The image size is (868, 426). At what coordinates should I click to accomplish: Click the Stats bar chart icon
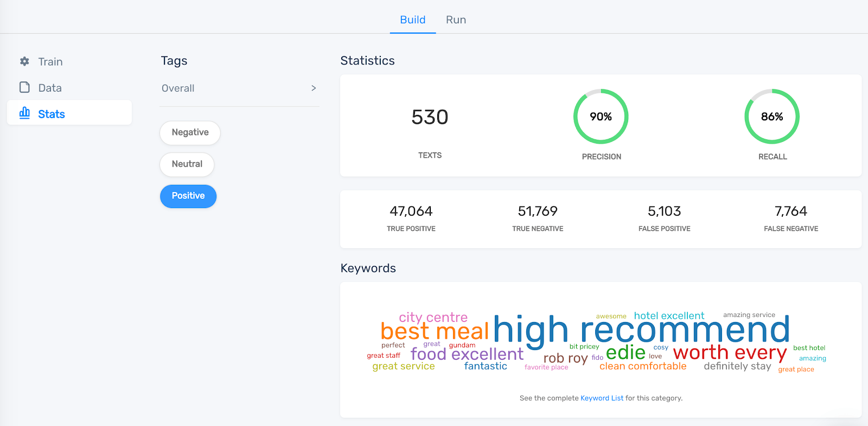[24, 113]
